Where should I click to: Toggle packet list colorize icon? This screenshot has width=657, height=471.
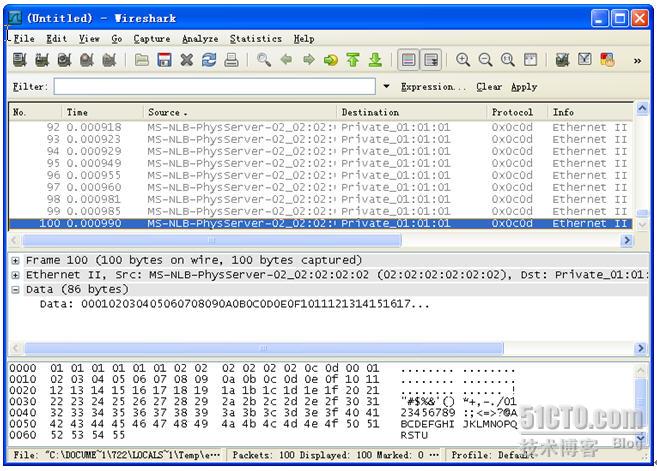click(x=409, y=60)
